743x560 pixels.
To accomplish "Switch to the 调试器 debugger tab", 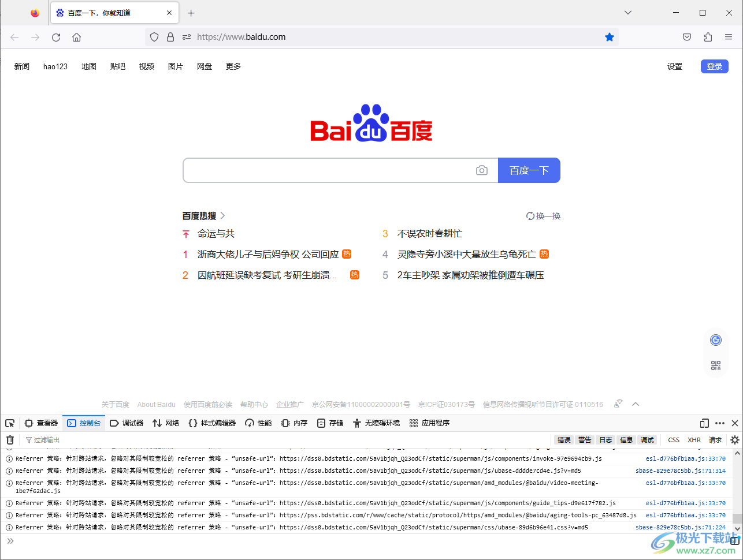I will point(127,423).
